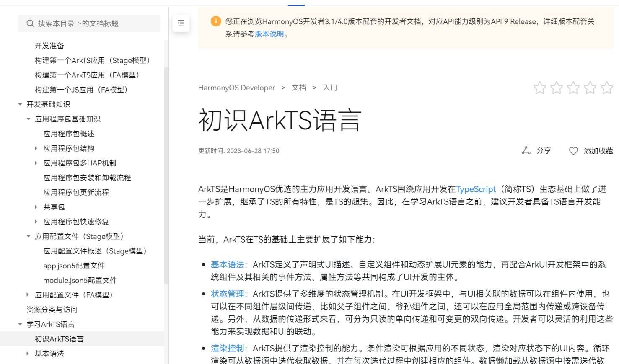Collapse the 应用程序包基础知识 node
Screen dimensions: 619x364
click(28, 119)
